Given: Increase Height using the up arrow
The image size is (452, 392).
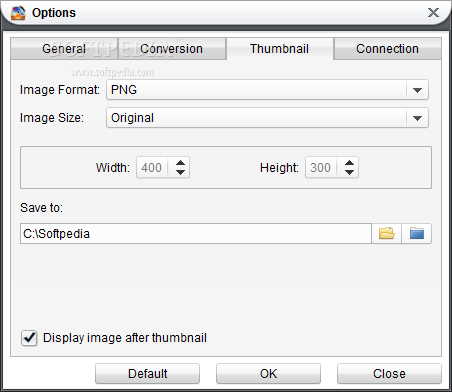Looking at the screenshot, I should (349, 163).
